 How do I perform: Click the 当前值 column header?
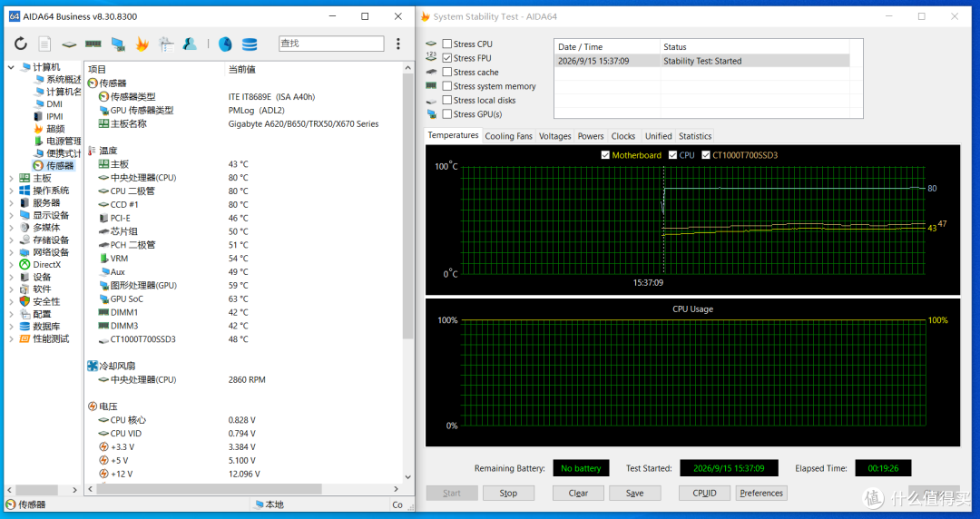[x=312, y=69]
